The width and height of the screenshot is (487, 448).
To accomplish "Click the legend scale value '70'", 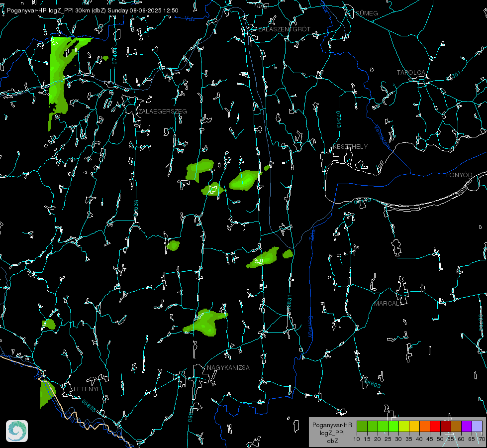I will click(x=482, y=440).
